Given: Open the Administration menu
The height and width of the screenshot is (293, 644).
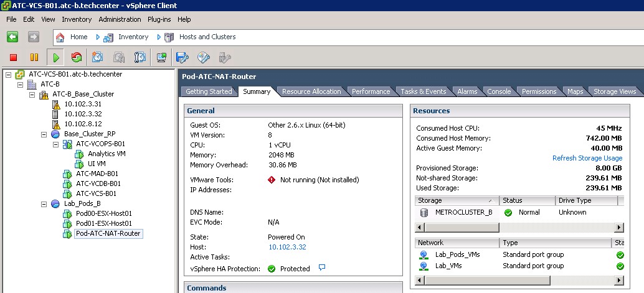Looking at the screenshot, I should point(120,19).
